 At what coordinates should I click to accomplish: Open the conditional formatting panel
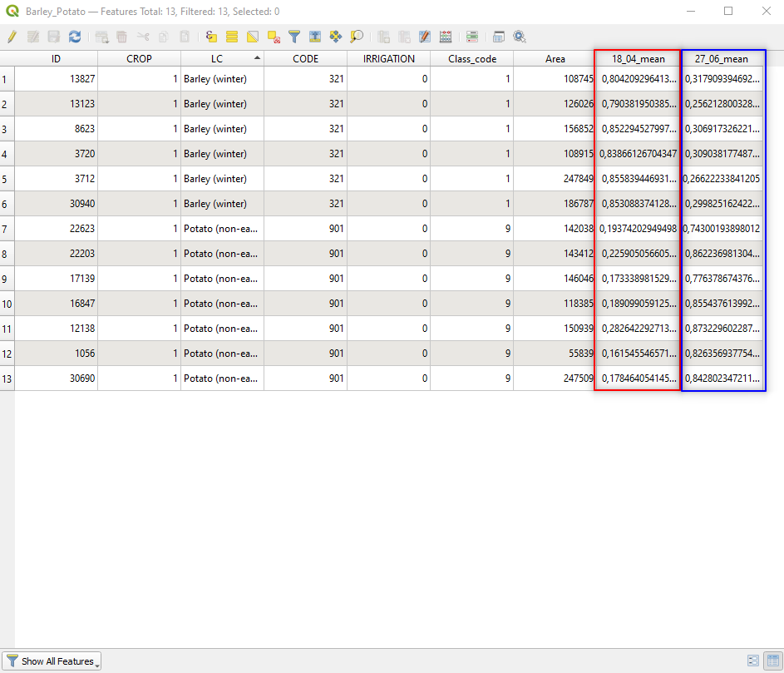coord(472,37)
